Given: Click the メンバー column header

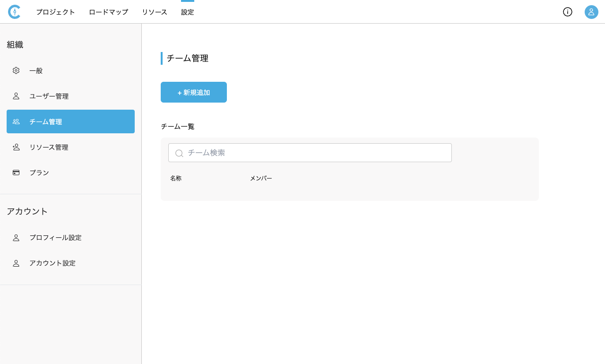Looking at the screenshot, I should 261,179.
